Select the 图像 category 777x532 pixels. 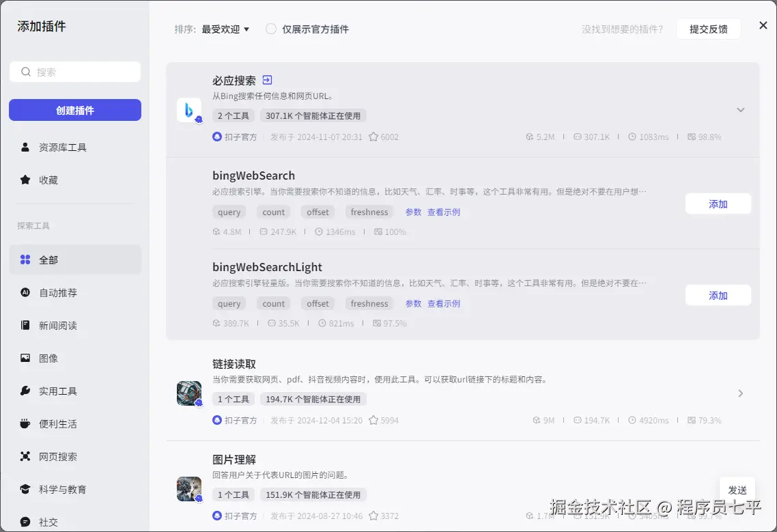click(75, 358)
